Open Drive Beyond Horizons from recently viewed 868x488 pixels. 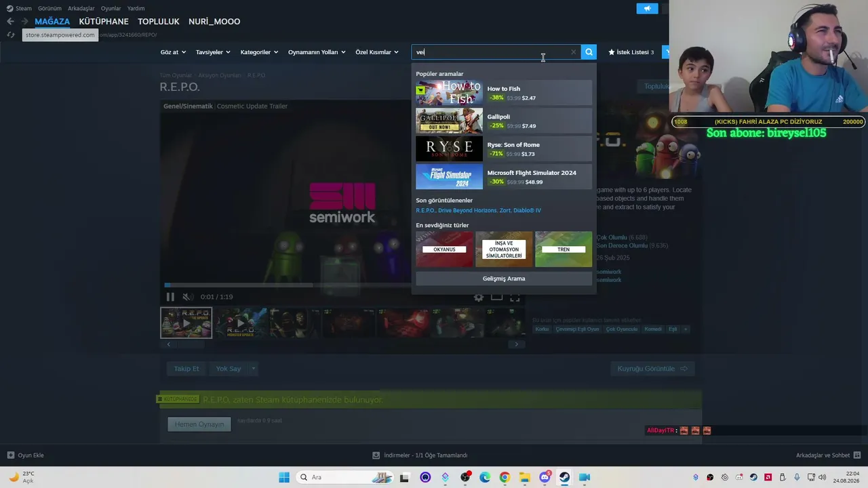tap(467, 211)
